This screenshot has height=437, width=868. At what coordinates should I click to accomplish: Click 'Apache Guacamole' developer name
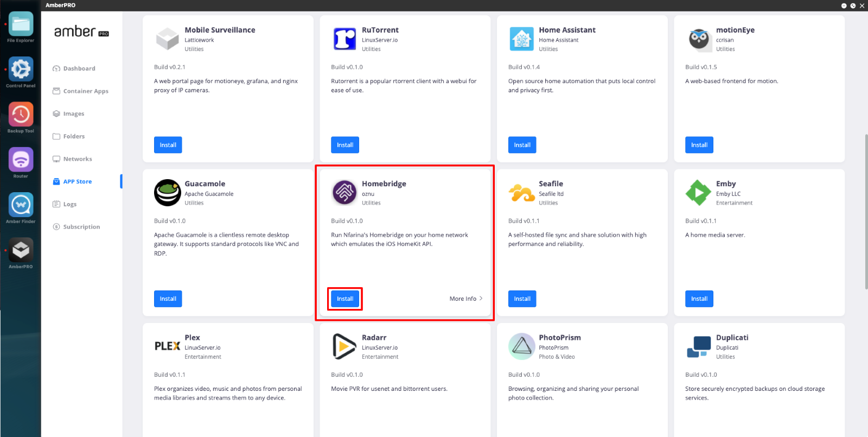click(x=209, y=194)
